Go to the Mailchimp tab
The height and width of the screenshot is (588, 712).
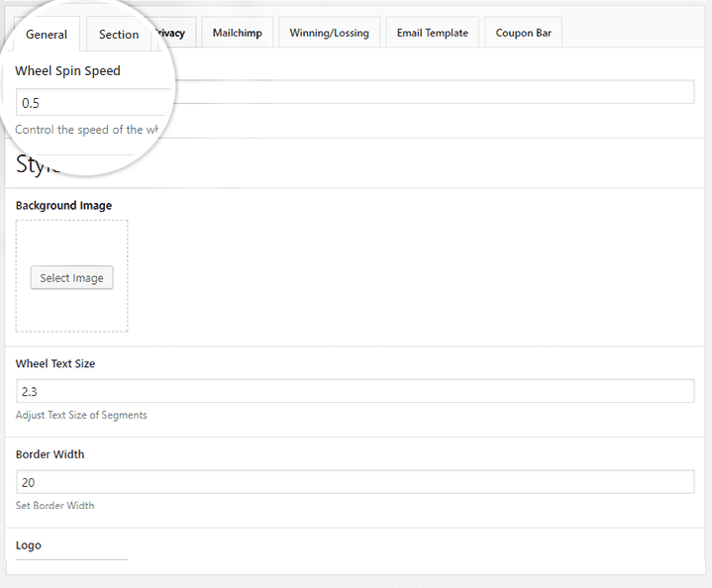236,33
